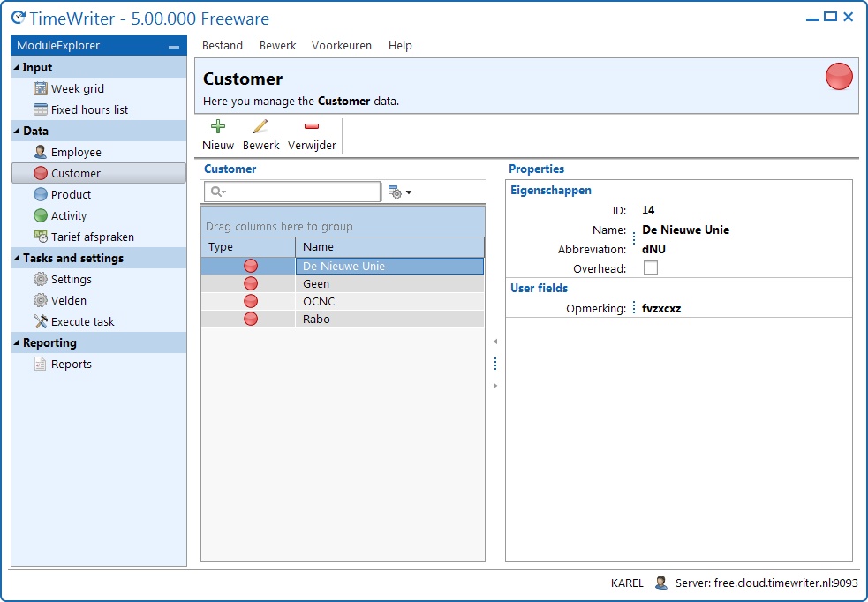Open Week grid from the sidebar
This screenshot has height=602, width=868.
[77, 88]
